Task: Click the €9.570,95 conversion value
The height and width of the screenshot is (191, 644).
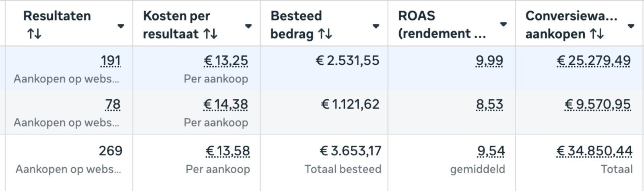Action: click(x=597, y=105)
